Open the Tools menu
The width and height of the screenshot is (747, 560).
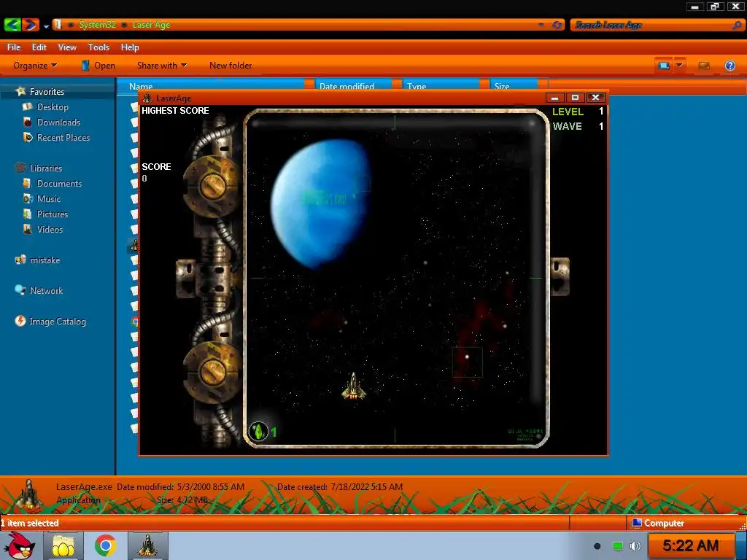[x=98, y=47]
